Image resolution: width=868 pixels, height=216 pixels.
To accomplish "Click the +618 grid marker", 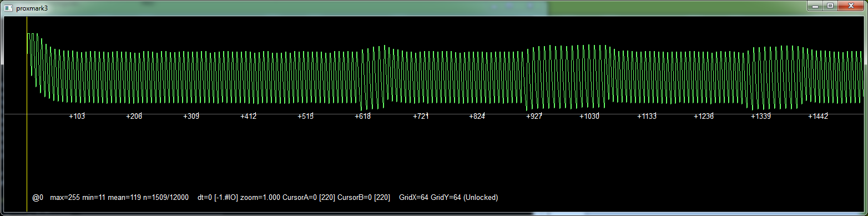I will click(363, 116).
